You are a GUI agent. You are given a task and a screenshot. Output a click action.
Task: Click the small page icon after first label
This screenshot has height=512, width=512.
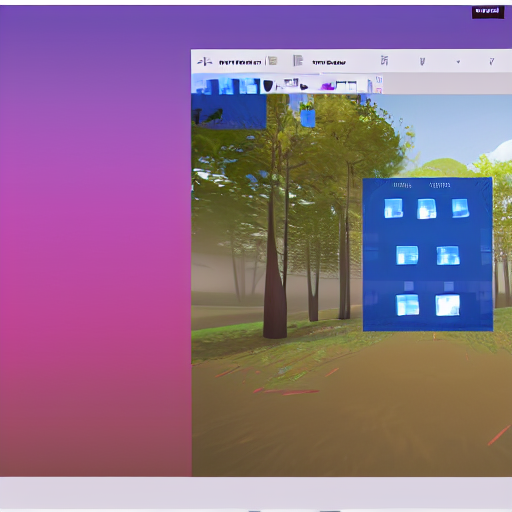tap(273, 61)
